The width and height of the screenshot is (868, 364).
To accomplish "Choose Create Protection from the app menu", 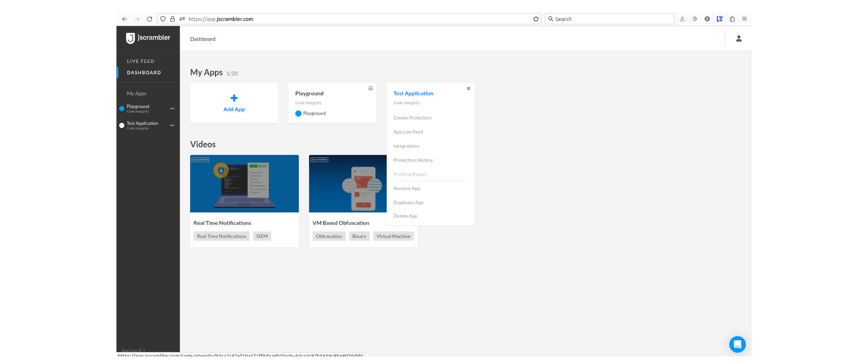I will point(412,118).
